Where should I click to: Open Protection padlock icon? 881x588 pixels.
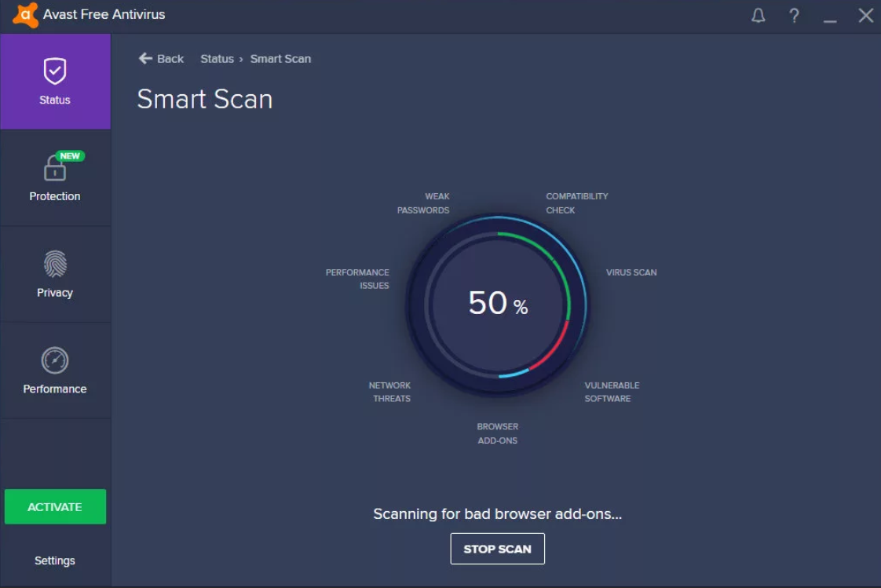(x=54, y=169)
